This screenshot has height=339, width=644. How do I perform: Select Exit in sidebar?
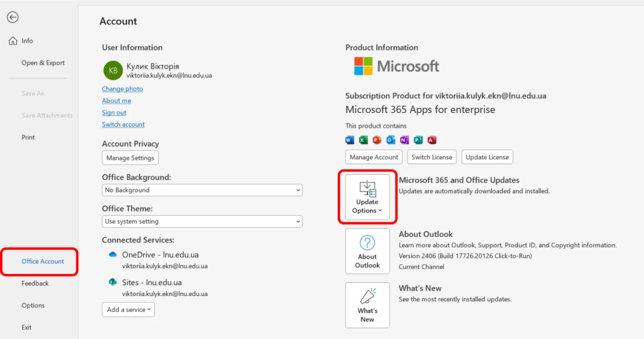(26, 327)
